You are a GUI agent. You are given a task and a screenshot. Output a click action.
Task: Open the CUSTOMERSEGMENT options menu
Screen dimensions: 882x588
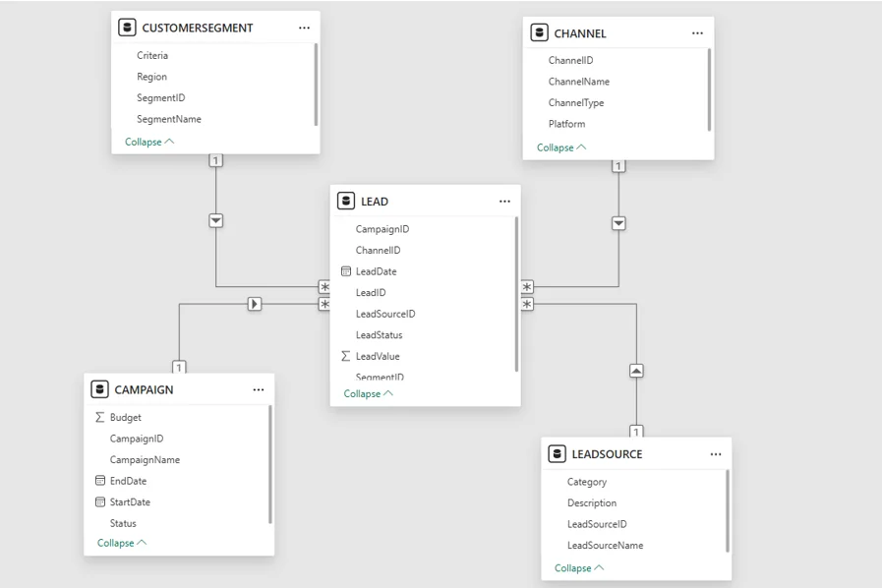[304, 28]
